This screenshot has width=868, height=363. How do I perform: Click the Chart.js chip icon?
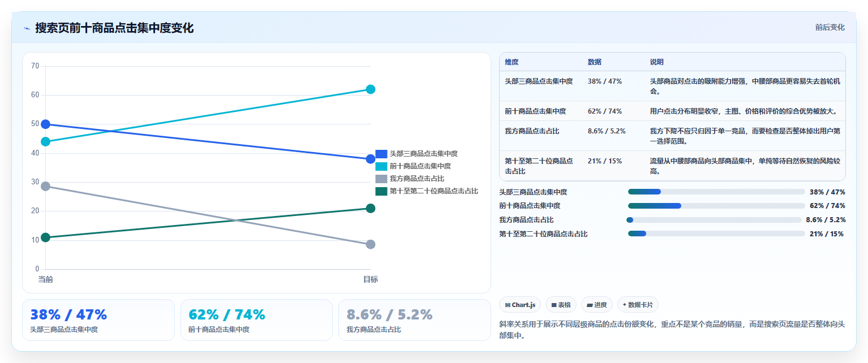pos(508,305)
